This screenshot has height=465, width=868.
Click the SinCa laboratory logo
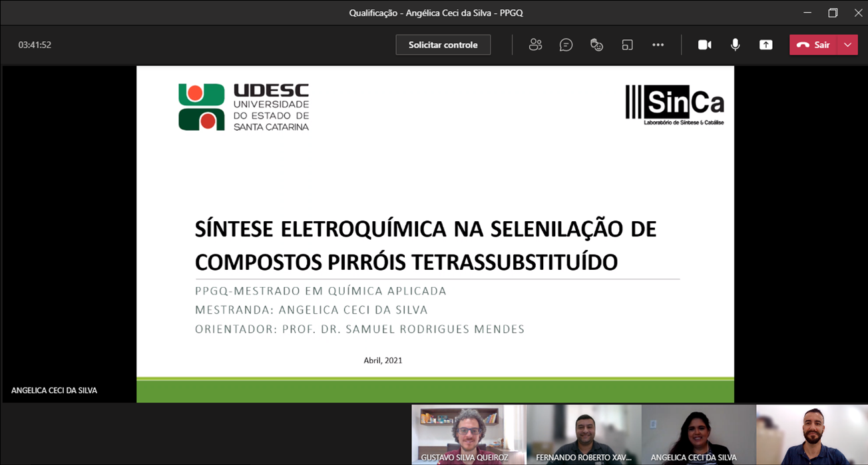coord(674,105)
